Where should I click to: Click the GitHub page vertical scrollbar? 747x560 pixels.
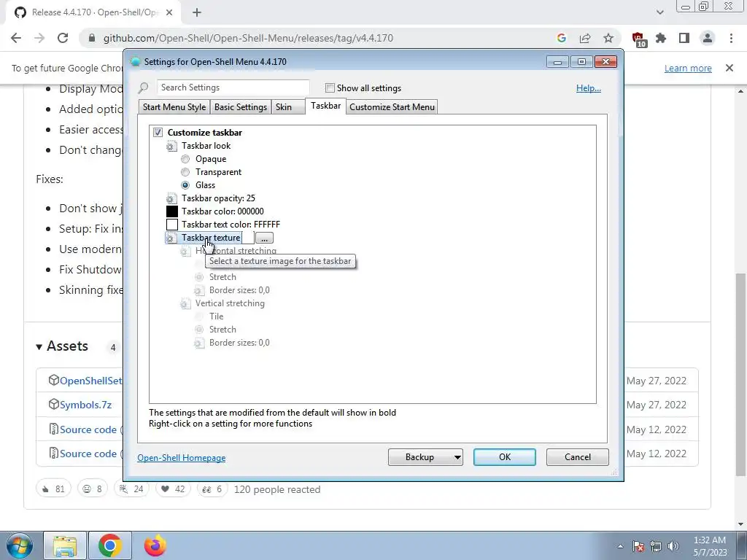tap(741, 374)
